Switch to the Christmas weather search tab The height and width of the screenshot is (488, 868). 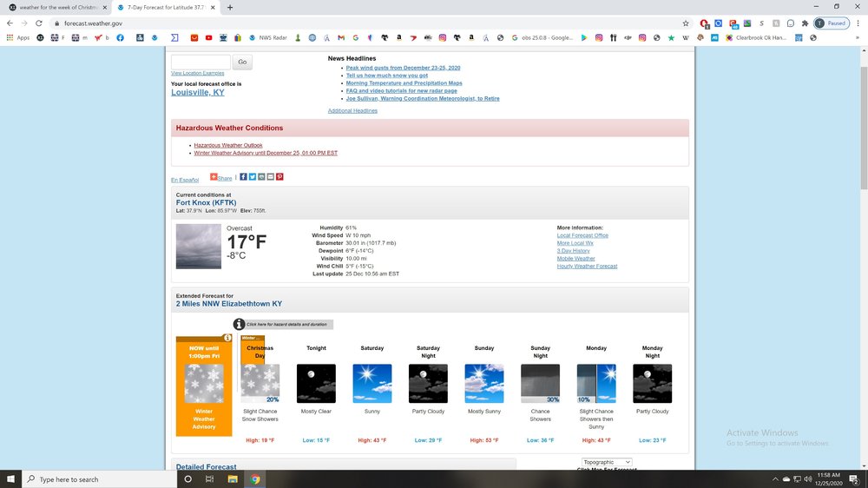pyautogui.click(x=55, y=7)
